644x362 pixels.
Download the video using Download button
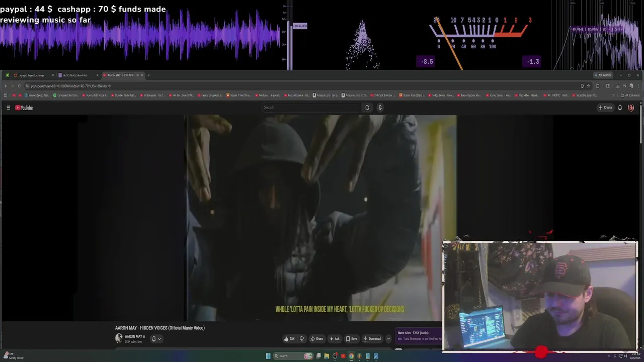coord(372,339)
